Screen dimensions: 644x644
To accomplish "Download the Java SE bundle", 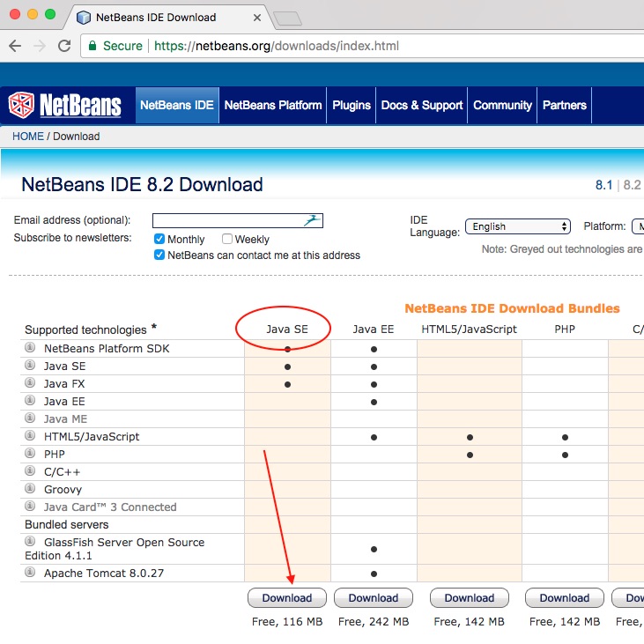I will coord(287,598).
